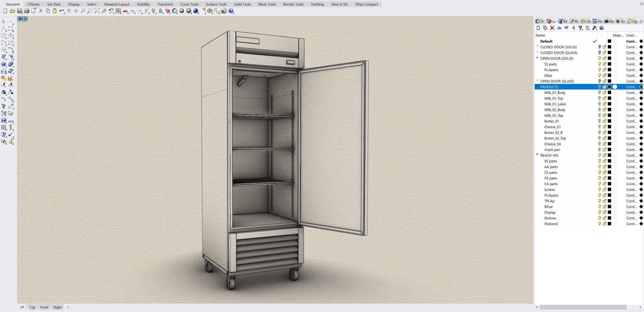Toggle visibility bulb for Cheese_01 layer
644x312 pixels.
pos(600,127)
